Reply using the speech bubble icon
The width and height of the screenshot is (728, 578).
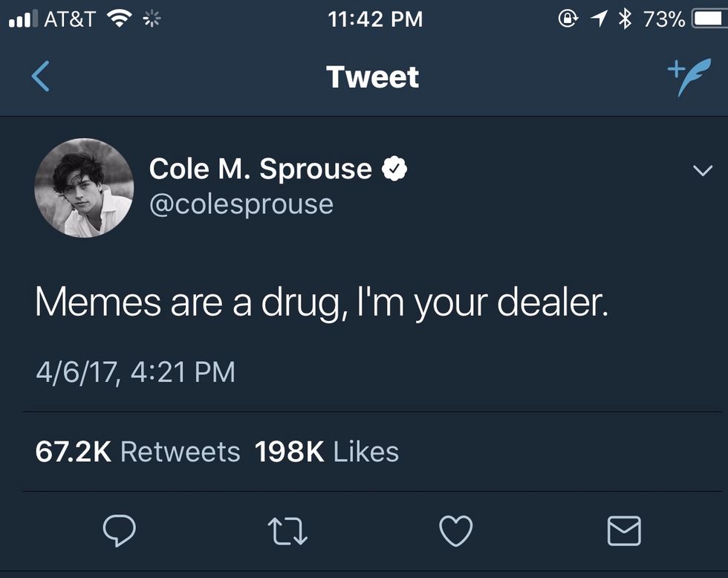point(119,530)
